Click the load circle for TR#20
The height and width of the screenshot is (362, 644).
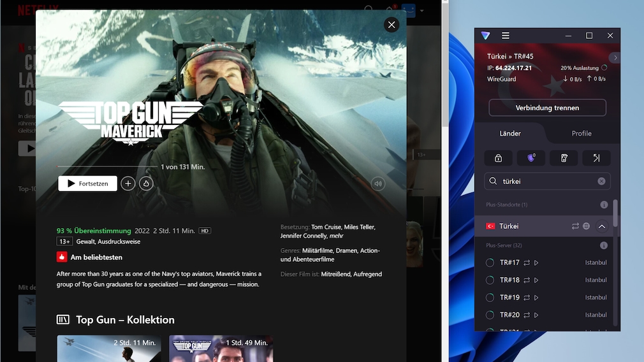click(x=490, y=315)
